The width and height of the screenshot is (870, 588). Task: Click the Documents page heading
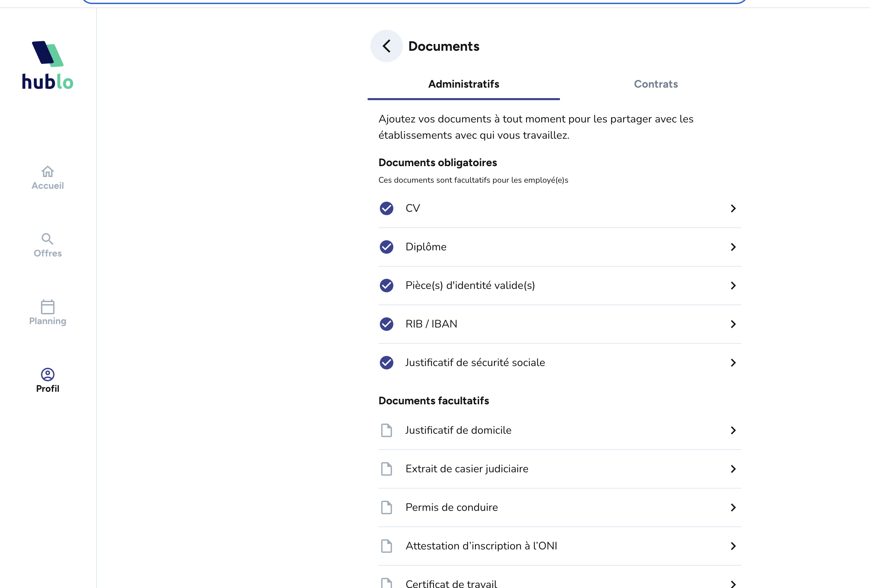[443, 46]
